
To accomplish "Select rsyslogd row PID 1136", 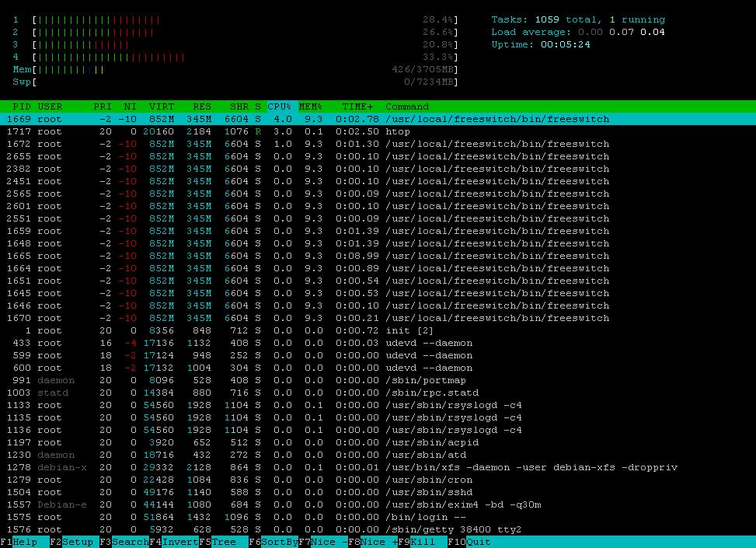I will pyautogui.click(x=378, y=431).
